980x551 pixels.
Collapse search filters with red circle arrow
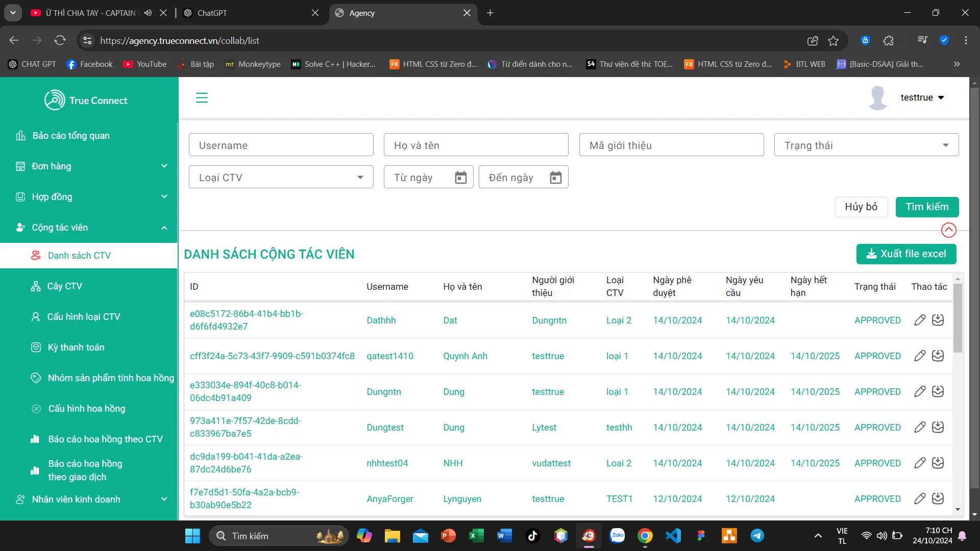[x=948, y=230]
